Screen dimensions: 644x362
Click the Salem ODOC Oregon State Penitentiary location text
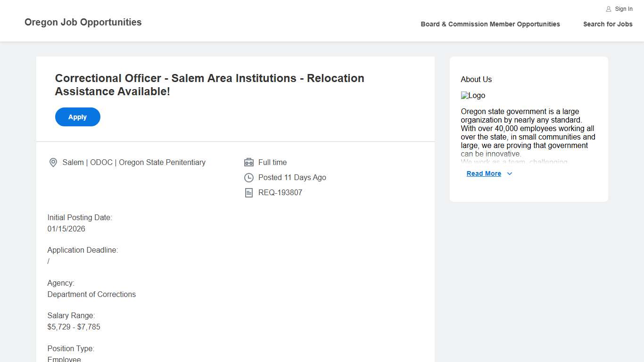pos(134,163)
